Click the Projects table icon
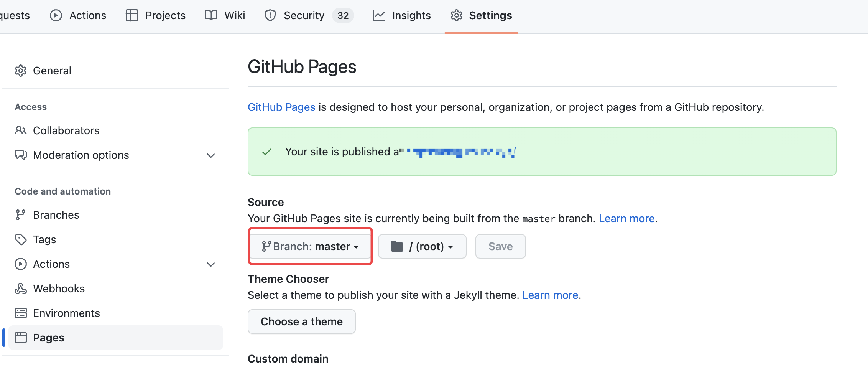Viewport: 868px width, 366px height. click(x=132, y=15)
